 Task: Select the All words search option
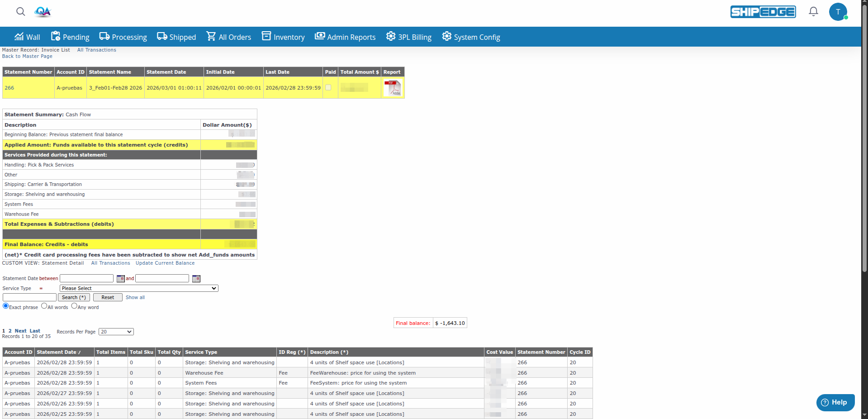pyautogui.click(x=43, y=306)
